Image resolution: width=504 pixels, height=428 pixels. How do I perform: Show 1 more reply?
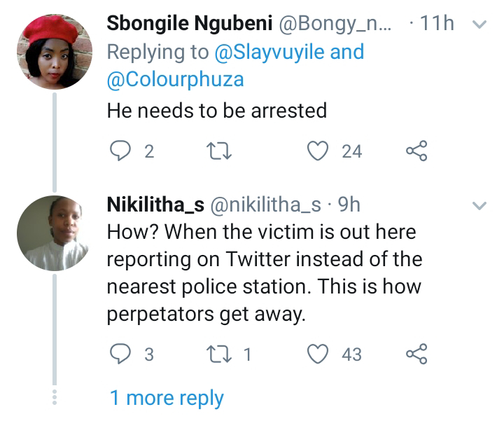point(167,398)
